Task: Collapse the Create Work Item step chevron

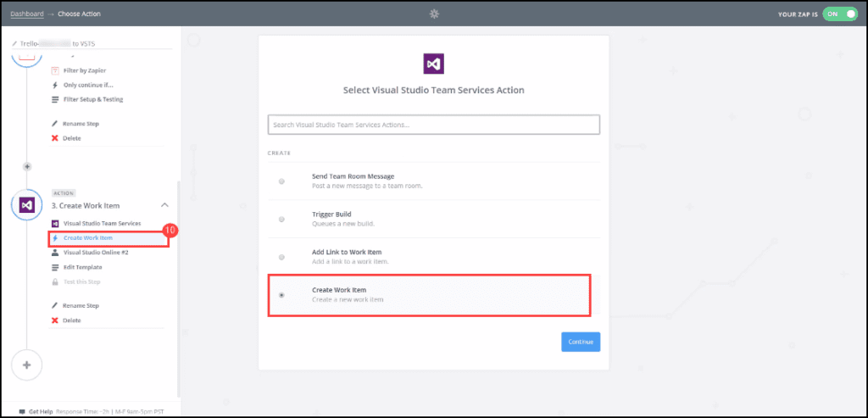Action: pyautogui.click(x=164, y=205)
